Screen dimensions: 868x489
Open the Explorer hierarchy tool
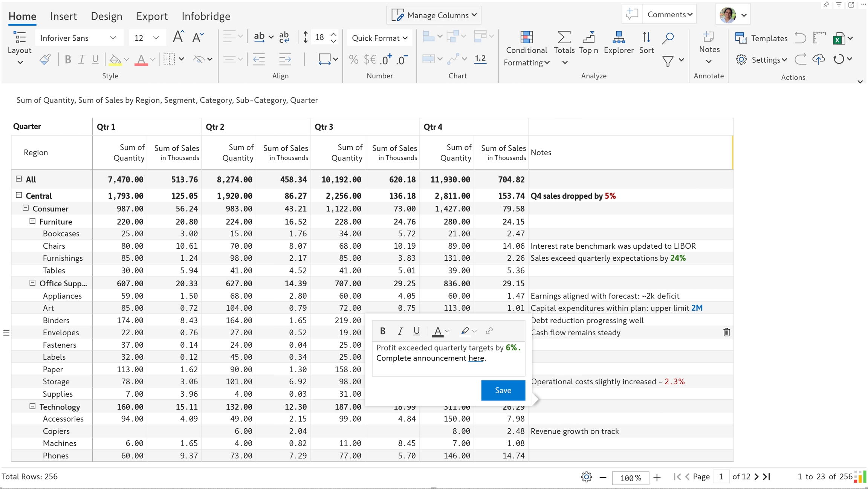pyautogui.click(x=619, y=38)
